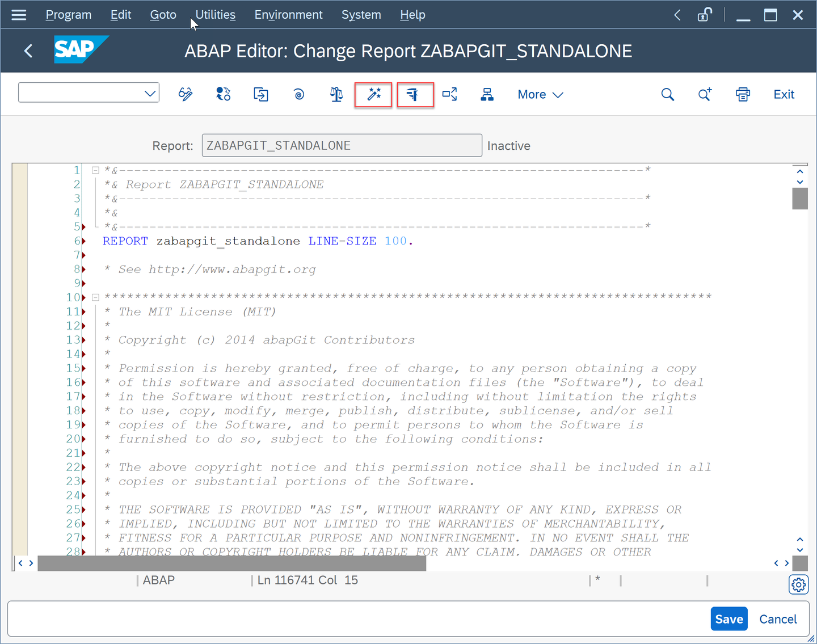The height and width of the screenshot is (644, 817).
Task: Open the Utilities menu
Action: click(x=216, y=15)
